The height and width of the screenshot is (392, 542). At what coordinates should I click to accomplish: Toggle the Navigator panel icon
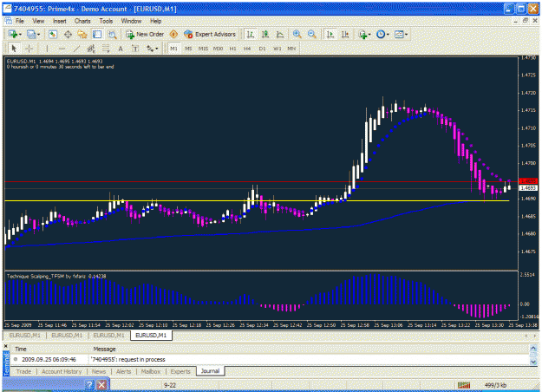coord(82,34)
